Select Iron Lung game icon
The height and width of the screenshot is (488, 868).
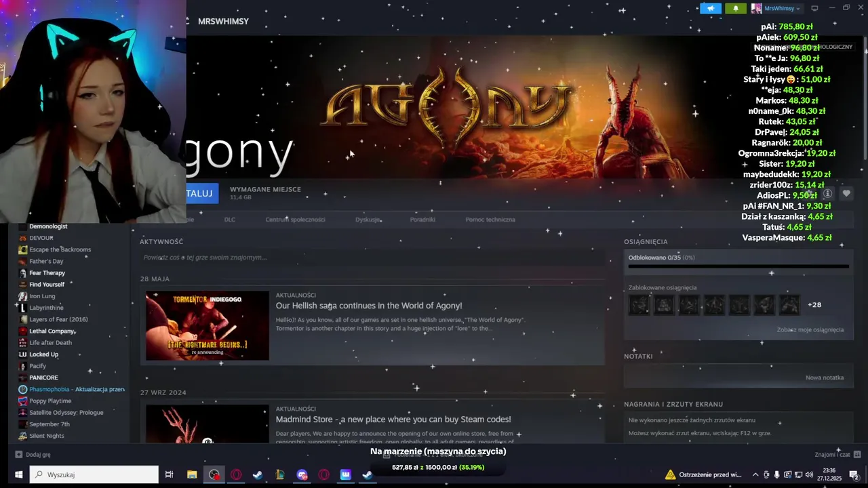coord(23,296)
